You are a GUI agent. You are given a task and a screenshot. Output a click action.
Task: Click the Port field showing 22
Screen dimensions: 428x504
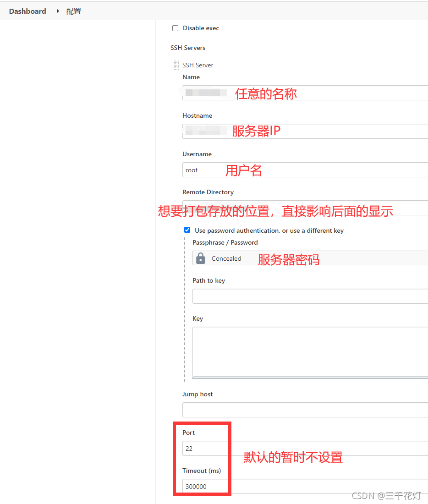click(305, 449)
